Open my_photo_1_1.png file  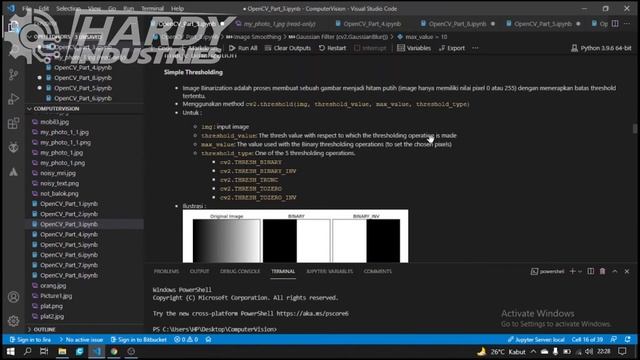pos(65,142)
